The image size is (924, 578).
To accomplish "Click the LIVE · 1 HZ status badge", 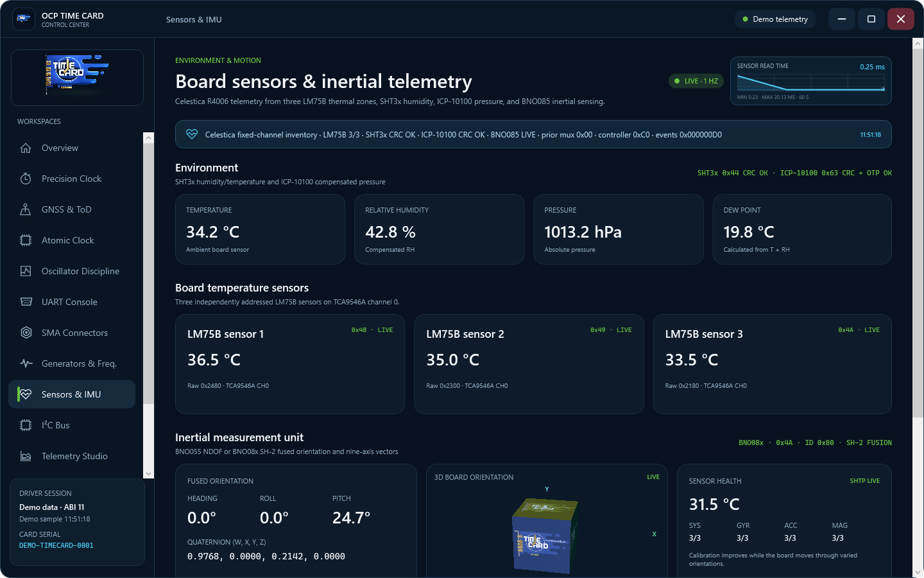I will pyautogui.click(x=696, y=81).
